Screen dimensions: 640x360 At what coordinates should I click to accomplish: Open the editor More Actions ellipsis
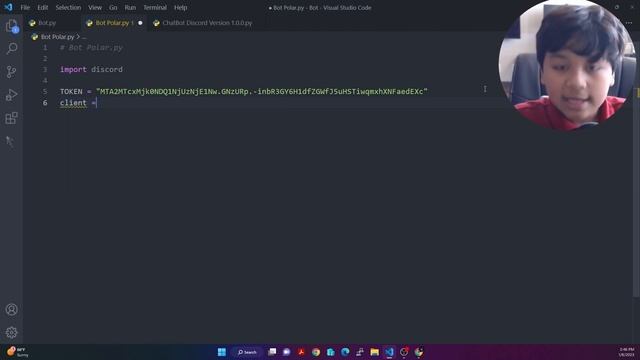coord(629,23)
